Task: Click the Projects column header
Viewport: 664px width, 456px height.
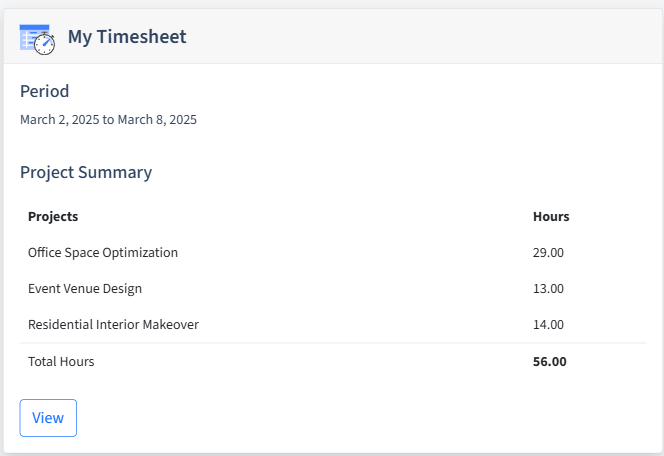Action: [x=53, y=216]
